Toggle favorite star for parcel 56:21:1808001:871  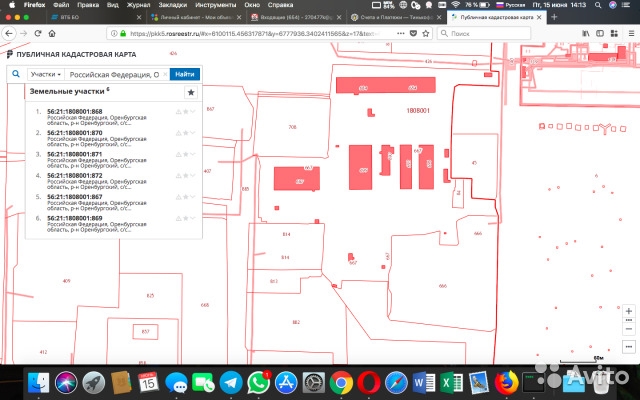click(x=185, y=155)
